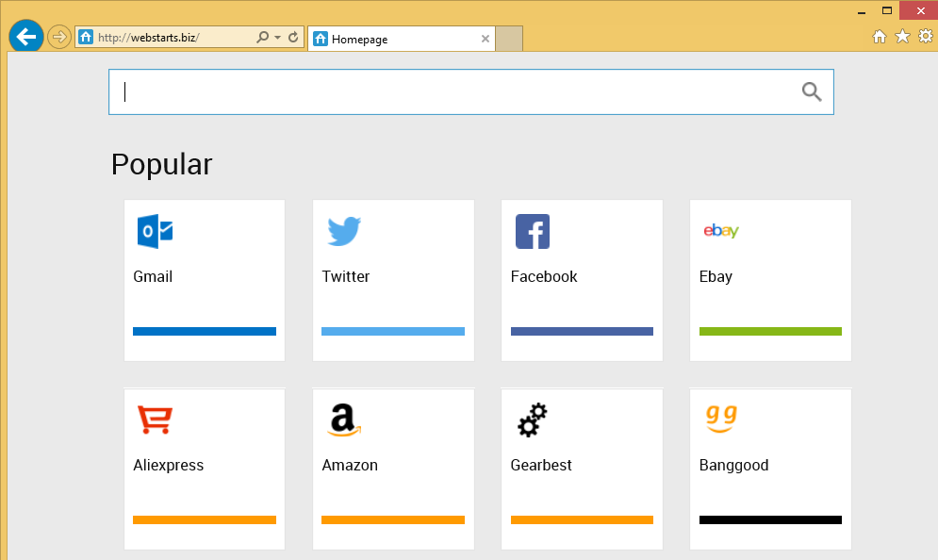Click the Aliexpress shopping cart icon

[155, 420]
